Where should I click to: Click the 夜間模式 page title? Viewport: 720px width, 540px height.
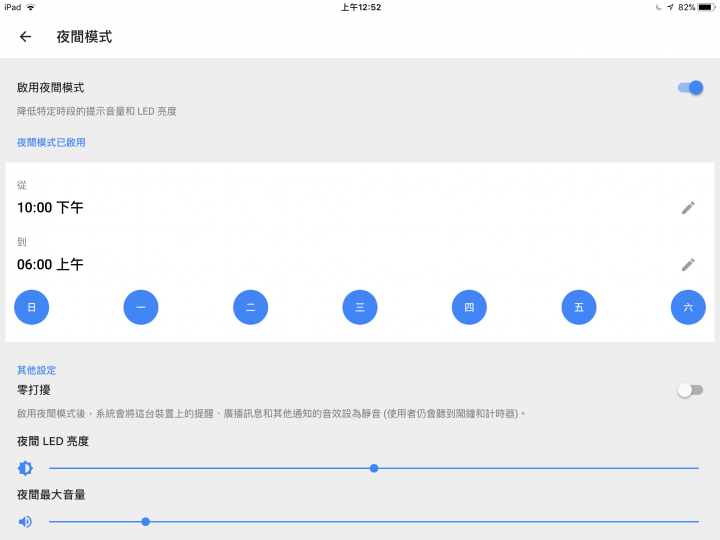coord(84,37)
